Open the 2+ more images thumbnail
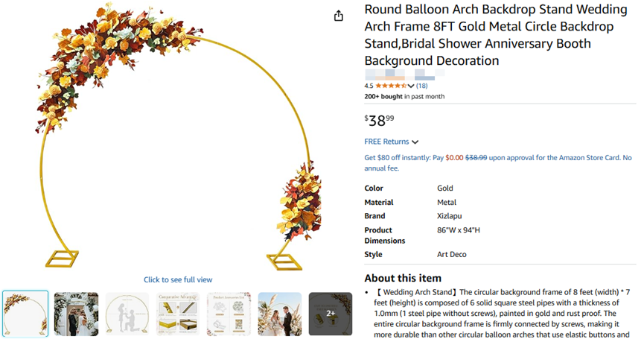Viewport: 644px width, 339px height. coord(331,314)
